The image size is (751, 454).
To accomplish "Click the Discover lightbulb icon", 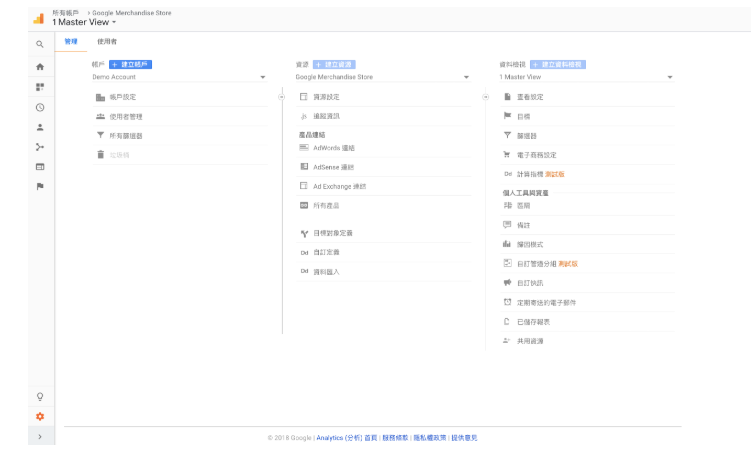I will 40,397.
